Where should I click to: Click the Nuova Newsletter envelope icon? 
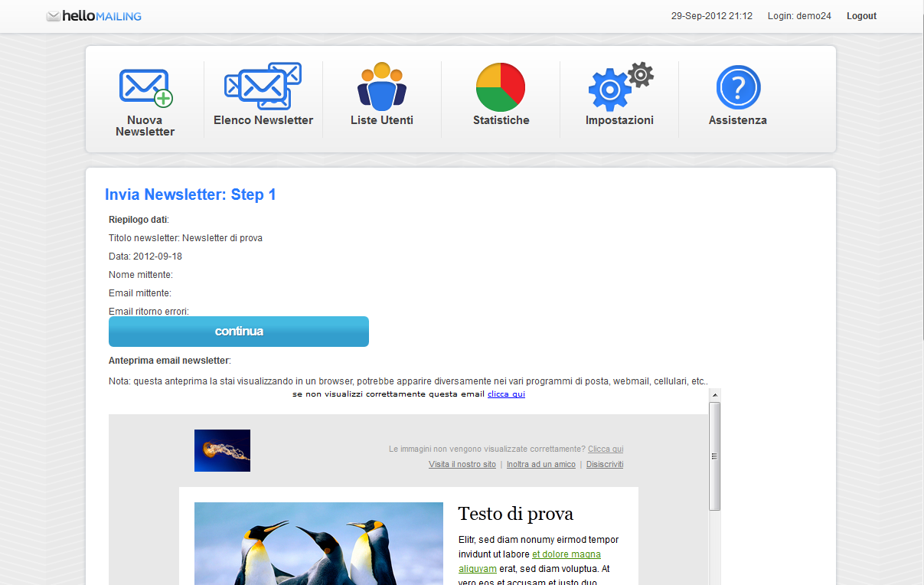coord(145,88)
